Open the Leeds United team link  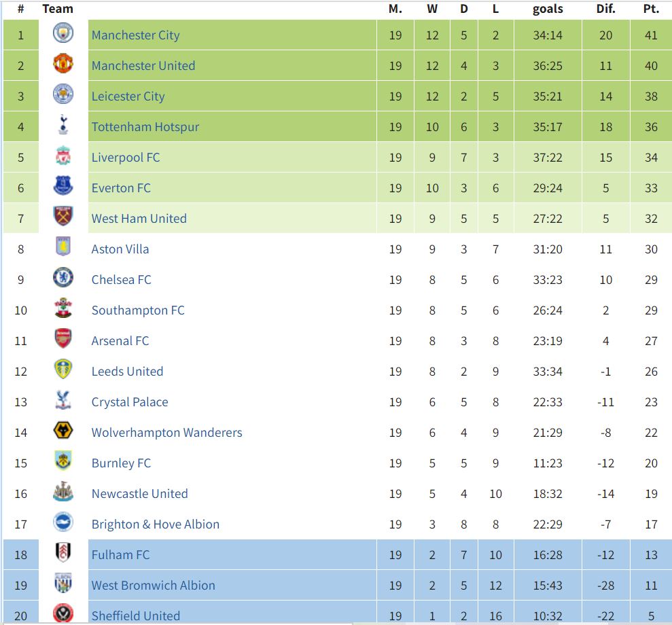coord(127,372)
